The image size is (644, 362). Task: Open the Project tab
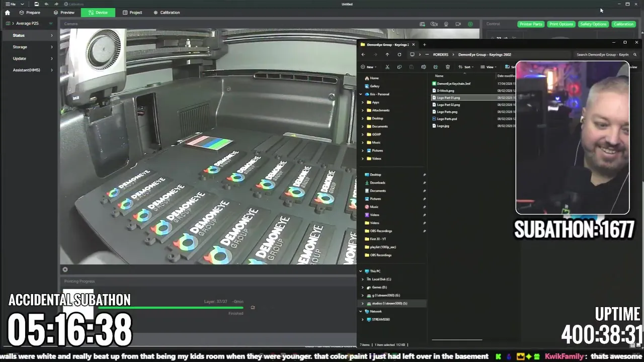point(132,13)
